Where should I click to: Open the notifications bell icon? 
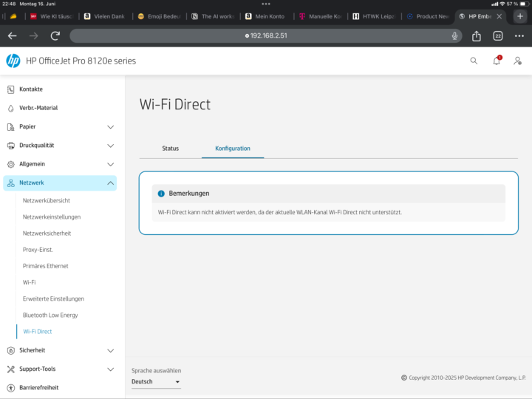point(497,61)
